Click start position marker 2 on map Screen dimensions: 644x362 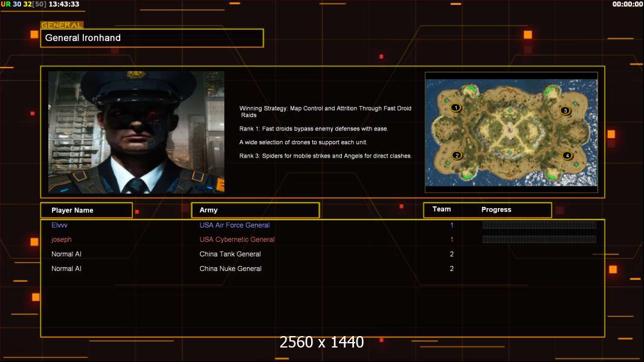(x=457, y=156)
